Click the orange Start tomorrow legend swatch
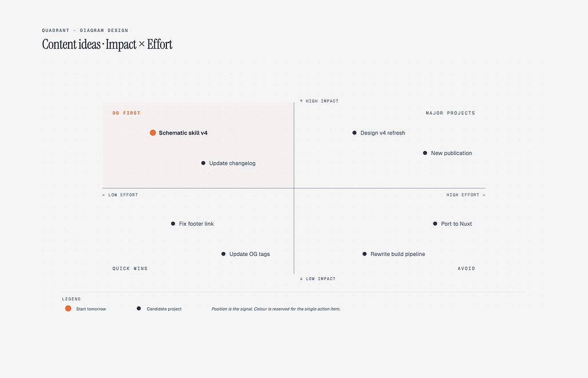The image size is (588, 378). coord(68,308)
